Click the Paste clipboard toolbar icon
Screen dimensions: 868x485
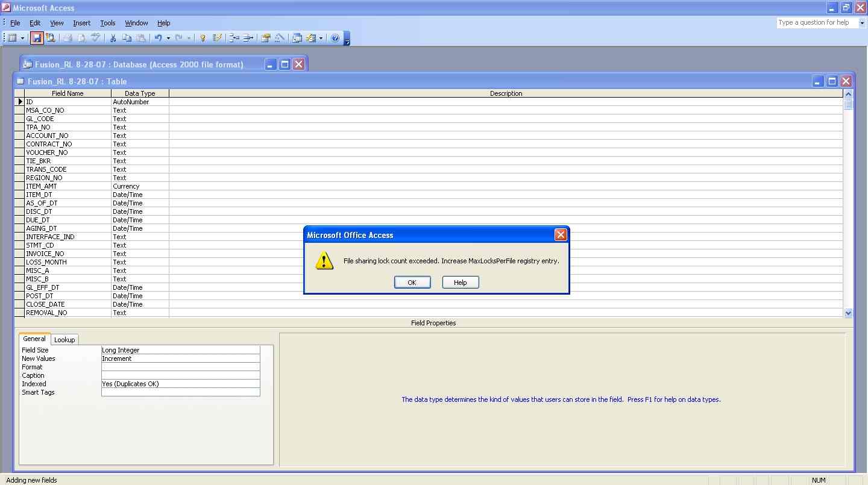click(x=140, y=38)
